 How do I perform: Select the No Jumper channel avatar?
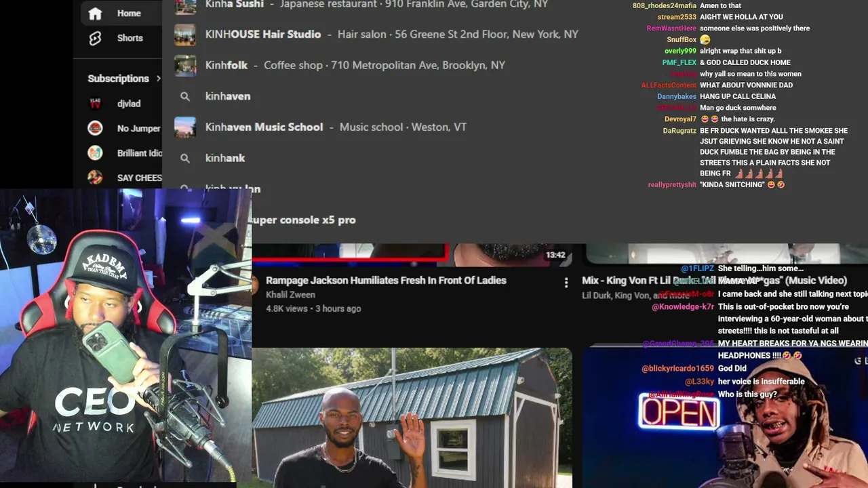click(95, 128)
